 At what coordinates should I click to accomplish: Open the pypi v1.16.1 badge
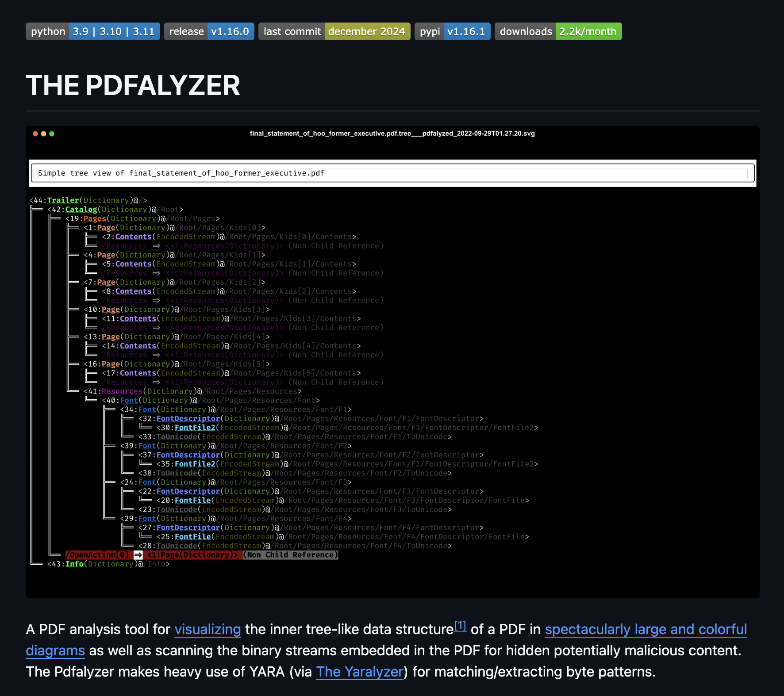(x=453, y=31)
